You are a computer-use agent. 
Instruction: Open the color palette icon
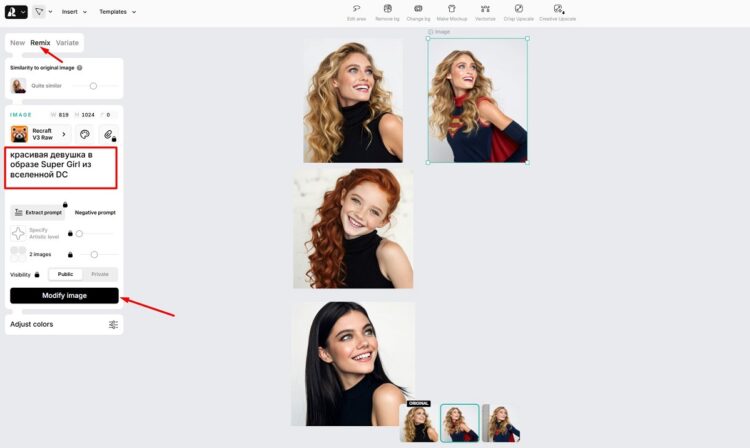point(85,134)
